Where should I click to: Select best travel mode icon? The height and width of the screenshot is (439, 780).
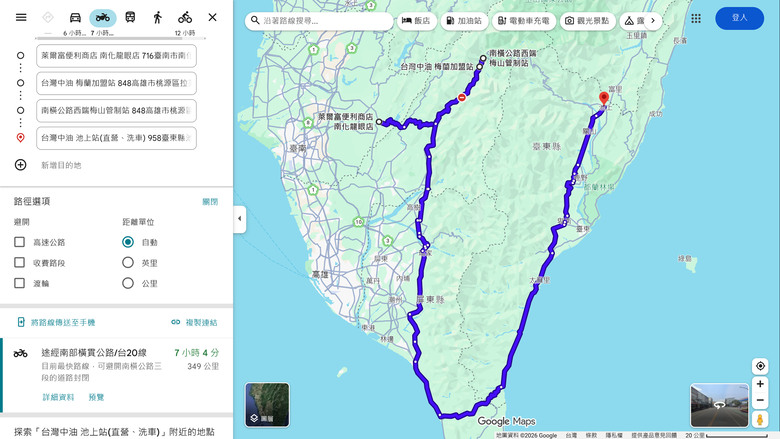coord(48,17)
